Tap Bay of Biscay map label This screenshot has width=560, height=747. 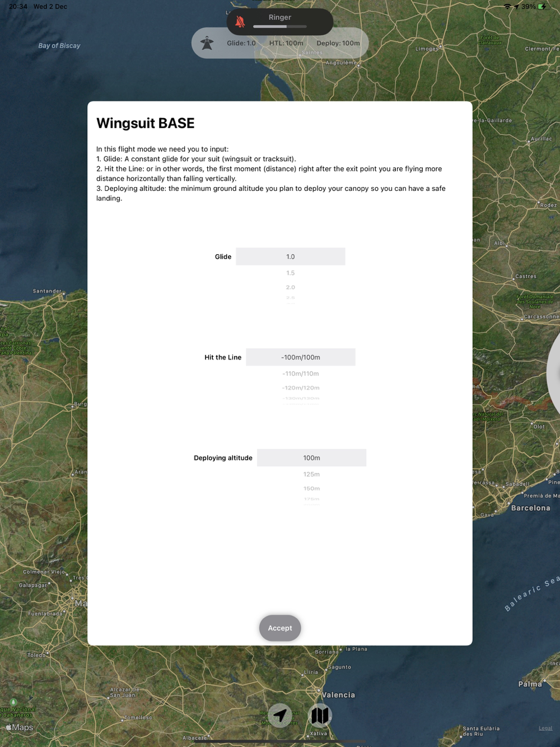[59, 45]
